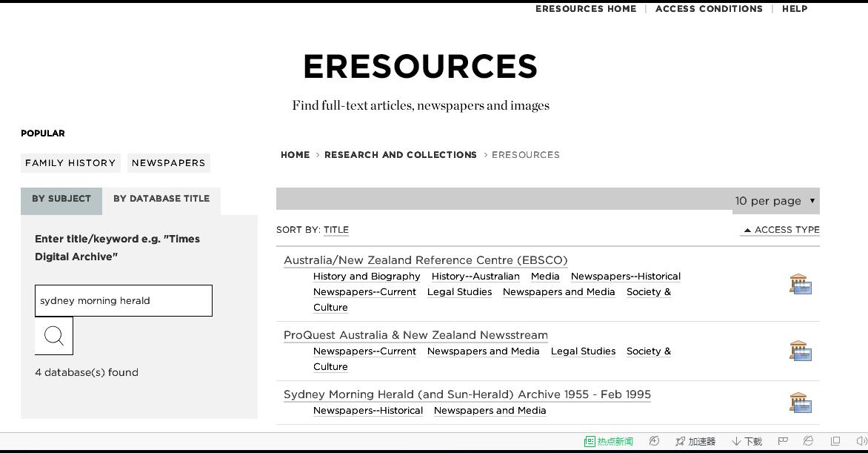Switch to By Database Title tab
868x453 pixels.
click(x=161, y=201)
